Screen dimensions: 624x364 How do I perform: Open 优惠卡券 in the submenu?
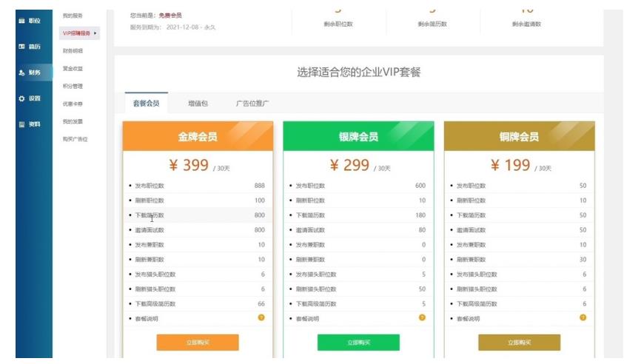(x=73, y=104)
